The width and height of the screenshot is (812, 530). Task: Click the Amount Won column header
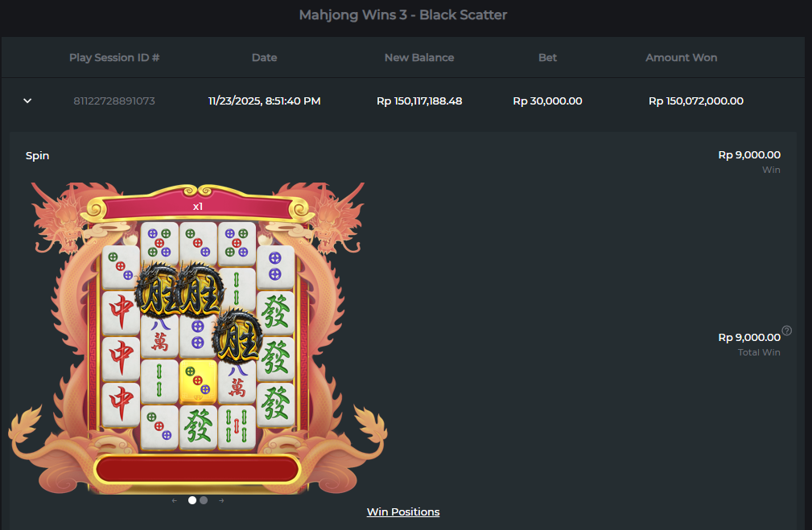681,57
